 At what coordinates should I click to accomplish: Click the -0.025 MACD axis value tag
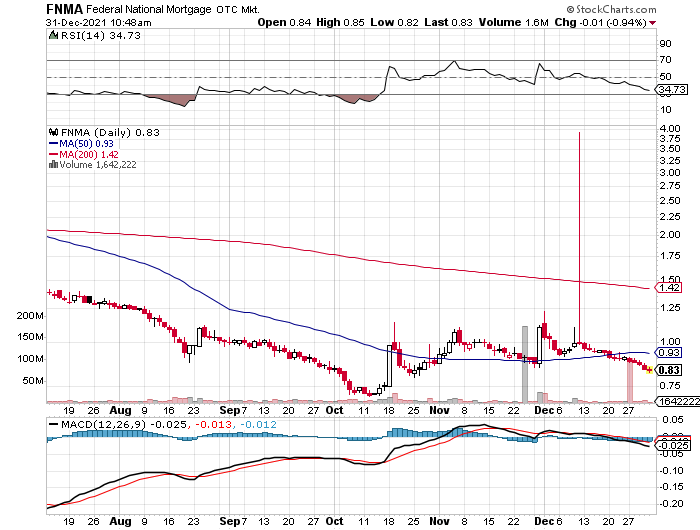point(673,446)
